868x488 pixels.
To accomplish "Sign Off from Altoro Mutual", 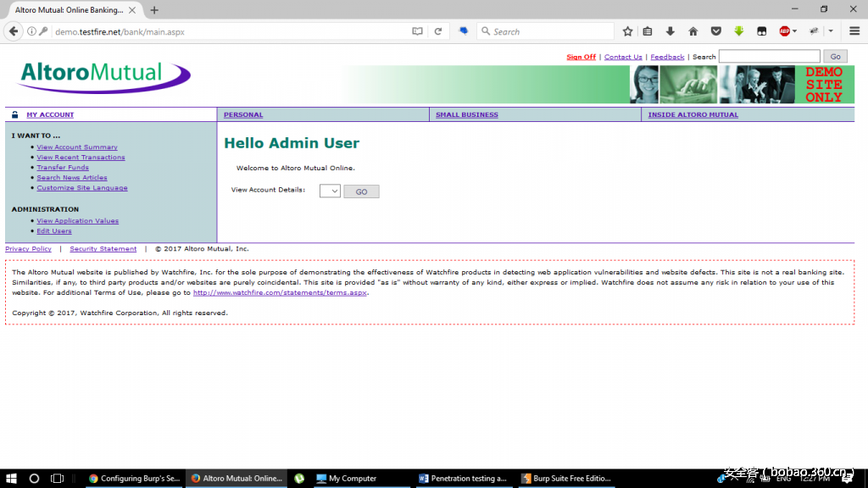I will coord(581,56).
